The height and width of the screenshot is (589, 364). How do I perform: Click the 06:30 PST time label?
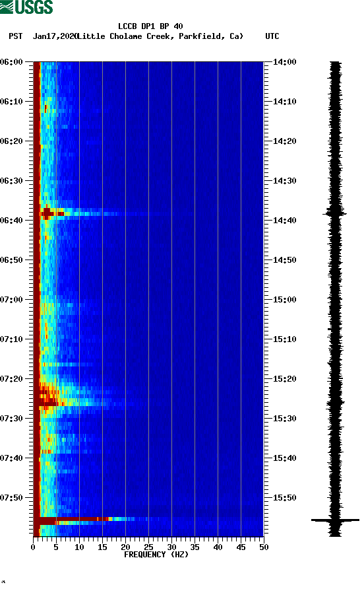point(12,181)
